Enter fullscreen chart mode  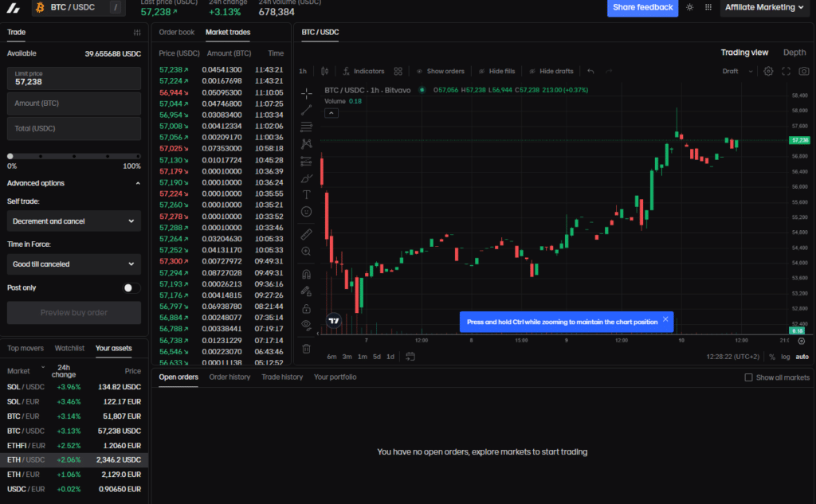click(787, 71)
